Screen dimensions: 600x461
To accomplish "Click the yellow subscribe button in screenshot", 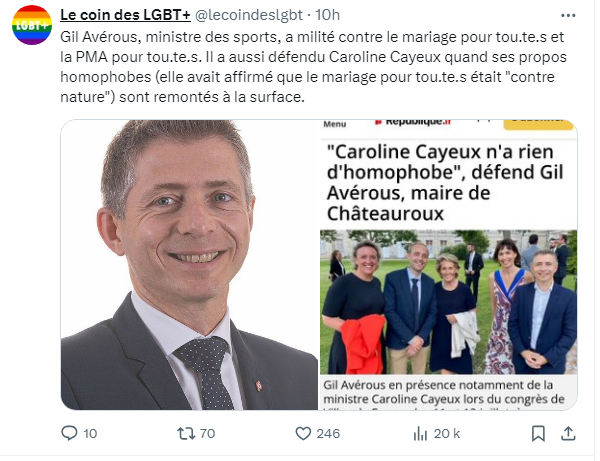I will pos(540,125).
